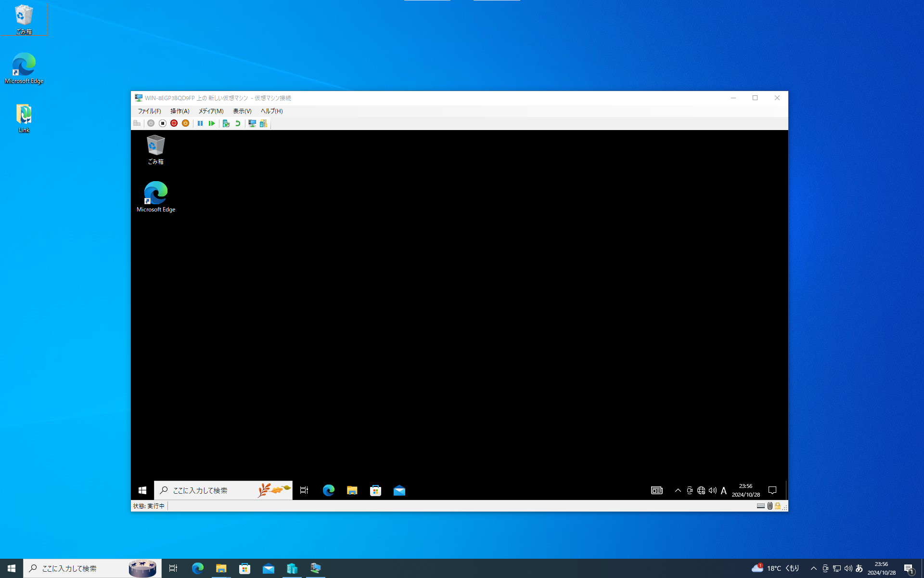
Task: Open the メディア(M) menu
Action: tap(210, 111)
